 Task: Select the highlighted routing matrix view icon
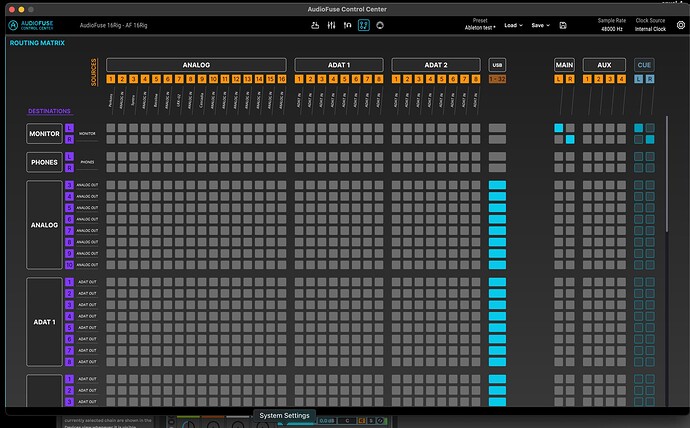(x=363, y=26)
